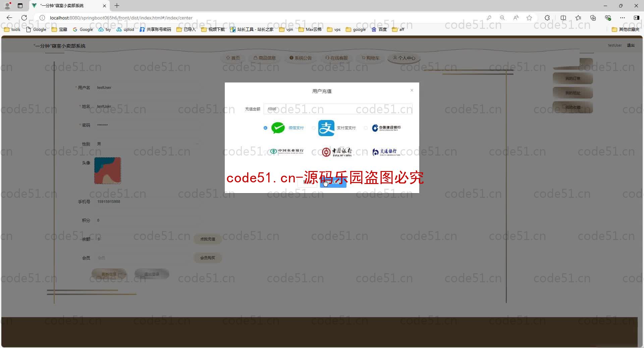The image size is (644, 348).
Task: Click the Bank of China logo
Action: (x=337, y=152)
